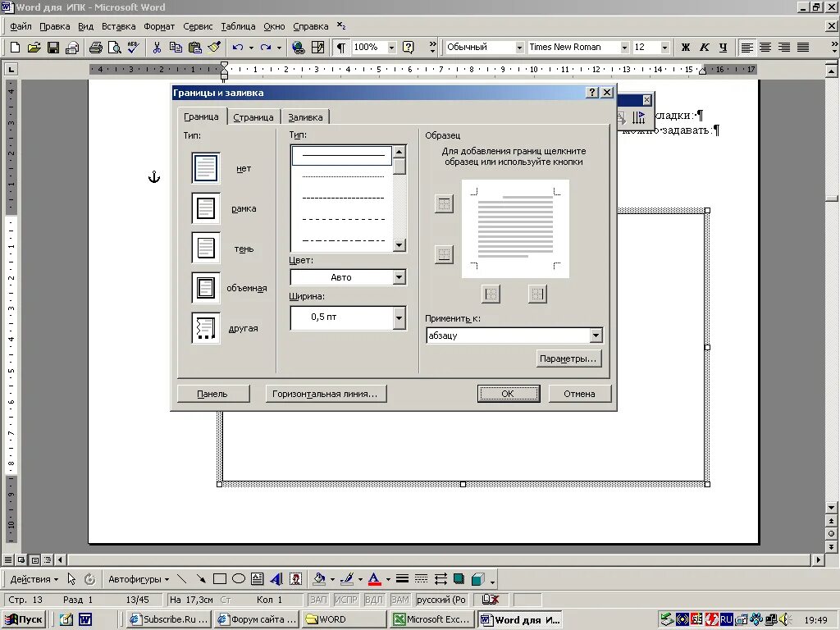Expand the Цвет Авто color dropdown
Image resolution: width=840 pixels, height=630 pixels.
[x=399, y=277]
